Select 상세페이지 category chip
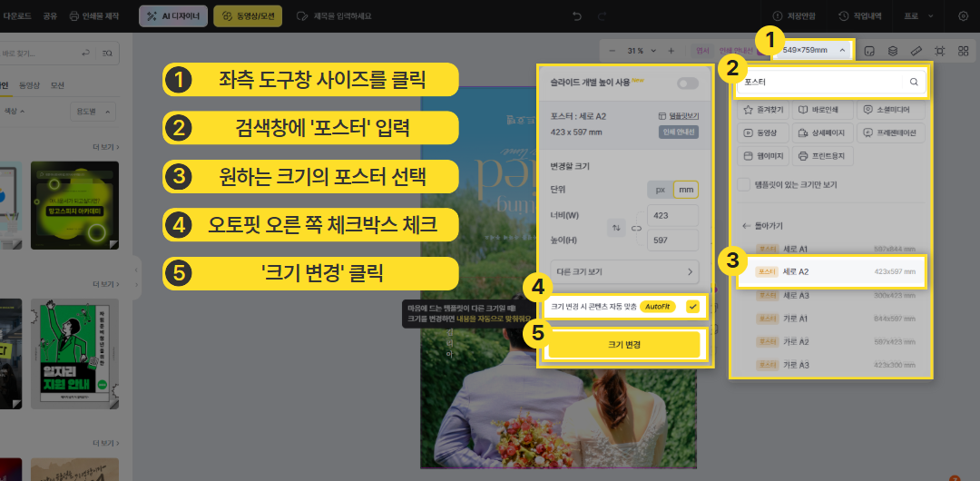The height and width of the screenshot is (481, 980). 821,133
